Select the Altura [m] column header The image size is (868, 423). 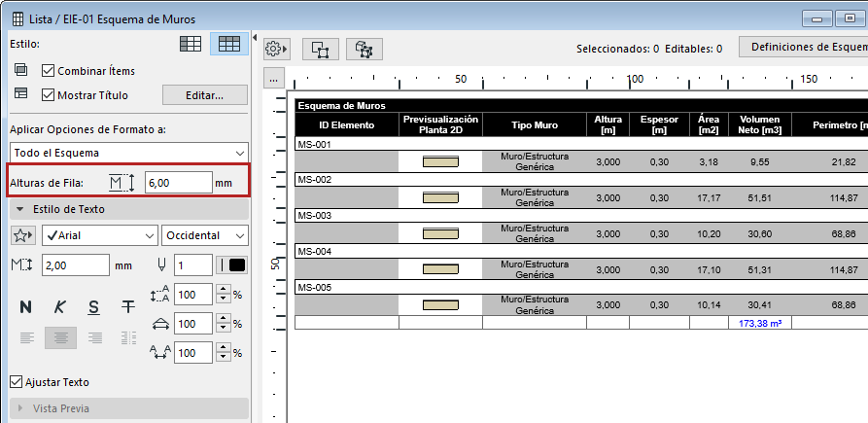coord(608,124)
